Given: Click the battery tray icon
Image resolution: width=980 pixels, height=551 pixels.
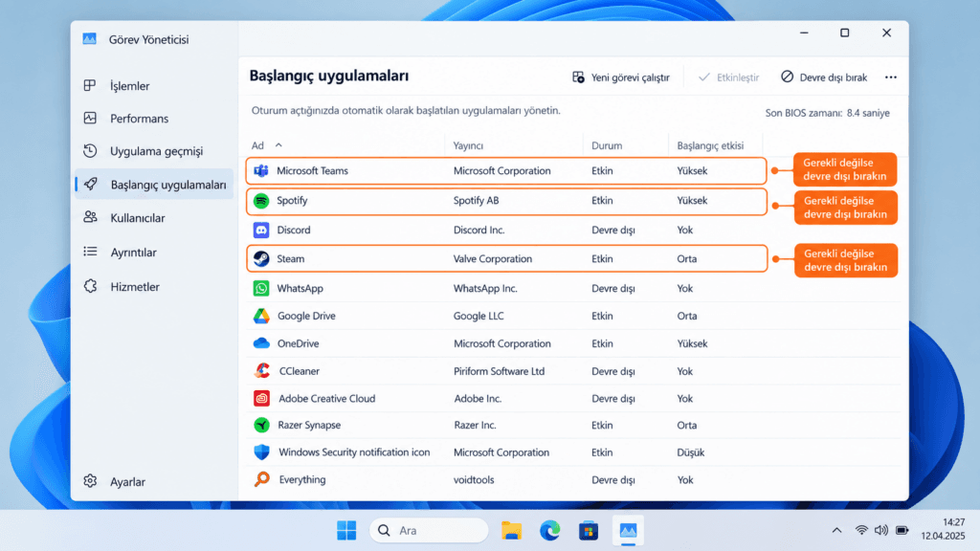Looking at the screenshot, I should click(902, 530).
